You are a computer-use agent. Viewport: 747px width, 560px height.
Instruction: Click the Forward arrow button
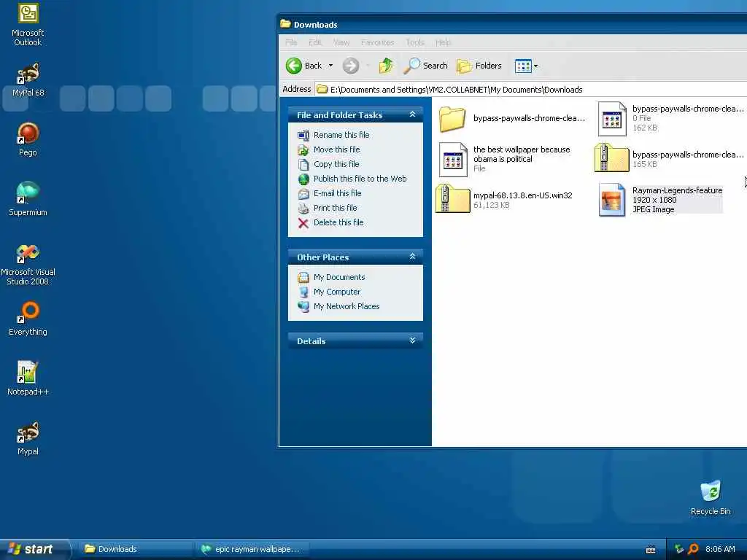pyautogui.click(x=351, y=66)
